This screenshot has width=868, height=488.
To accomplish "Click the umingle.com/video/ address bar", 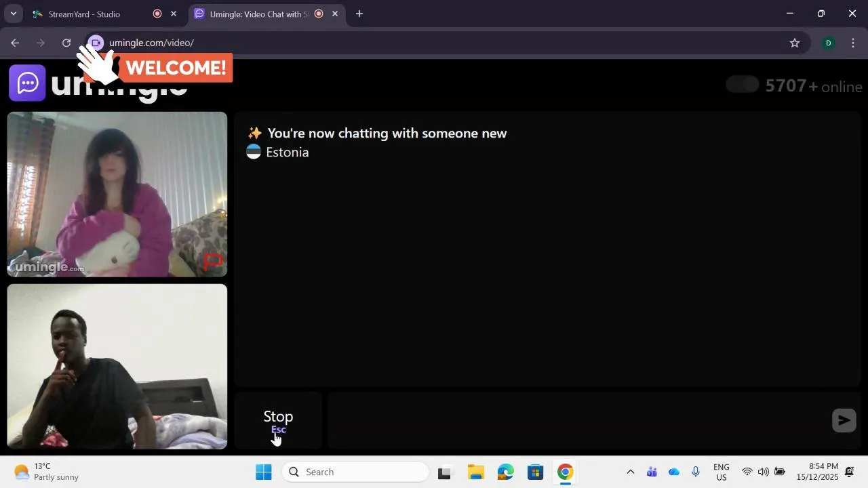I will tap(448, 43).
